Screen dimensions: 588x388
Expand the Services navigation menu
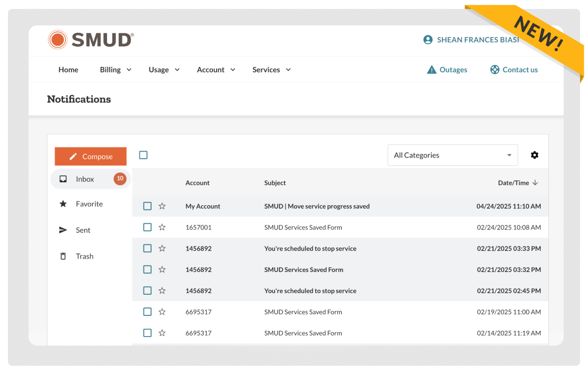click(x=271, y=70)
